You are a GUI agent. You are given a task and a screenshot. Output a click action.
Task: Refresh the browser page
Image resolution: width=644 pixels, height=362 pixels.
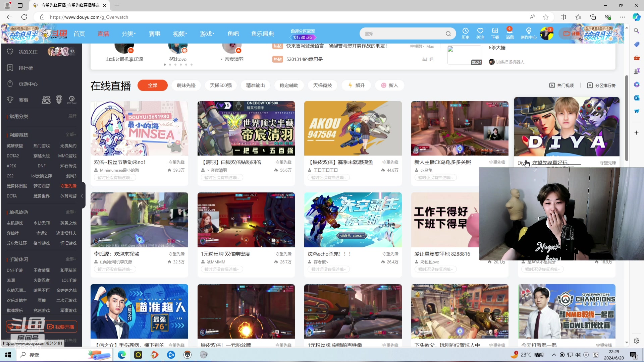coord(24,17)
